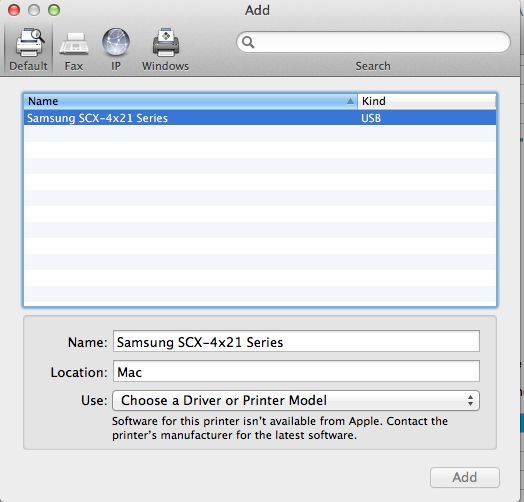The height and width of the screenshot is (502, 524).
Task: Open the Windows printer pane
Action: click(165, 48)
